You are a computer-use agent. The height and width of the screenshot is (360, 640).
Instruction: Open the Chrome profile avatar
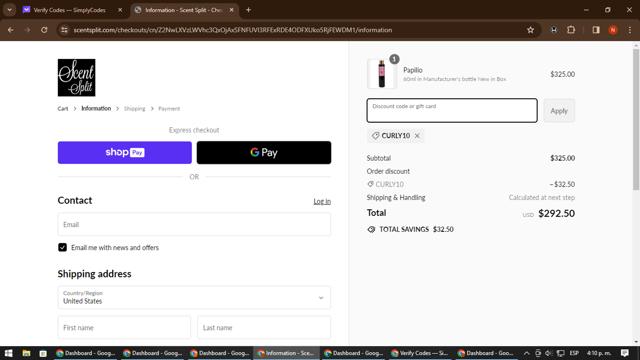coord(613,30)
